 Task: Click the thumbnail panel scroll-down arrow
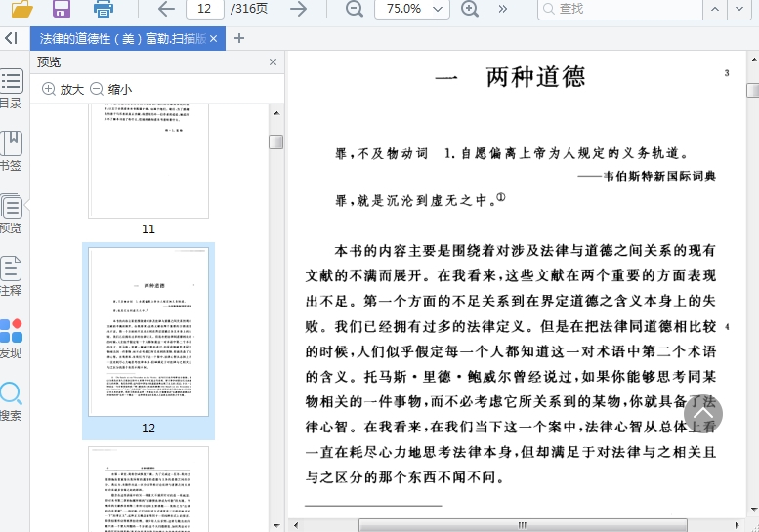click(276, 525)
